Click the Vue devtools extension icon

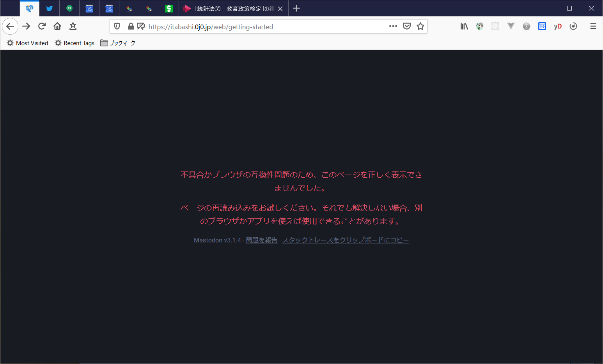[x=511, y=26]
